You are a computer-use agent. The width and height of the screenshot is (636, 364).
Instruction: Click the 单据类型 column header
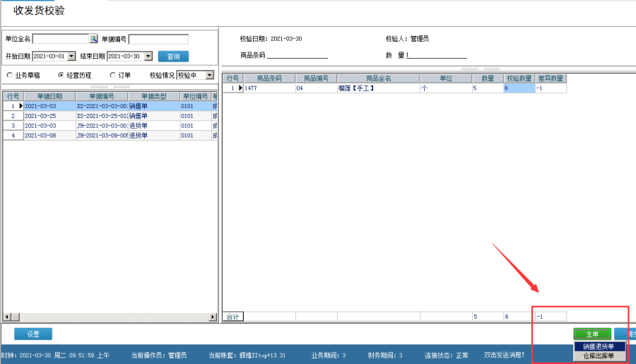pyautogui.click(x=153, y=96)
